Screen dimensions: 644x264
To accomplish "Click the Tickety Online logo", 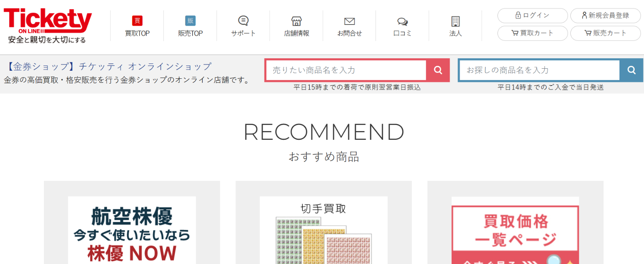I will click(x=47, y=25).
